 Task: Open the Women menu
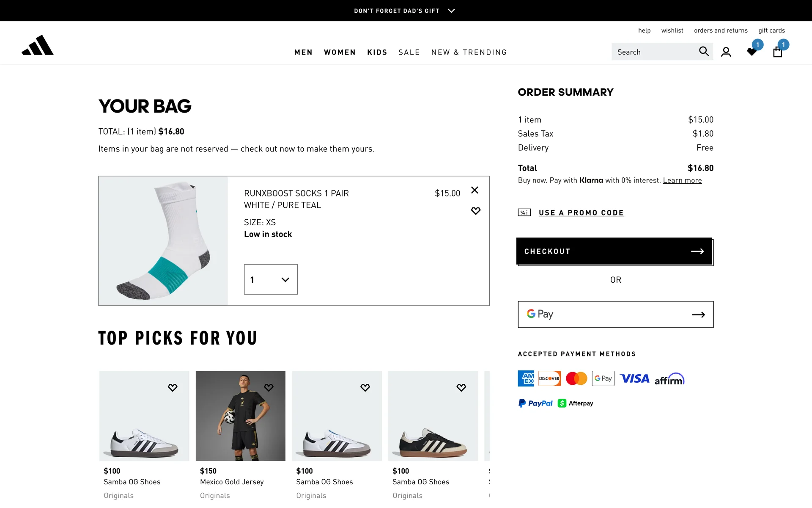coord(340,52)
